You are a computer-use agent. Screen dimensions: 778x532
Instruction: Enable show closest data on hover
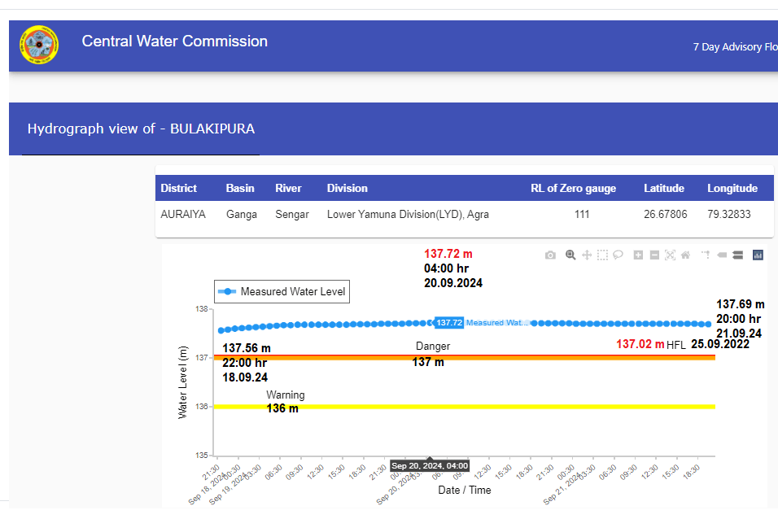point(722,255)
